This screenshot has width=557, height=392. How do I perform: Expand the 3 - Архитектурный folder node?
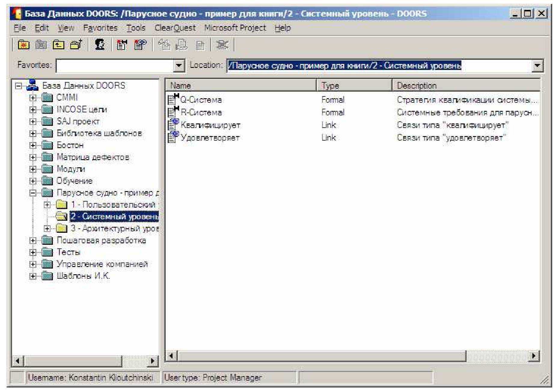click(x=47, y=229)
